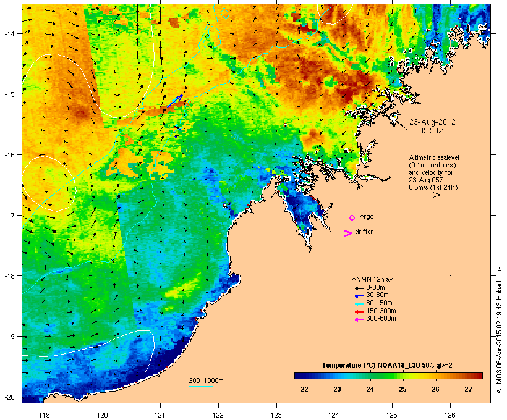This screenshot has width=507, height=420.
Task: Click the latitude axis label -20
Action: coord(9,397)
